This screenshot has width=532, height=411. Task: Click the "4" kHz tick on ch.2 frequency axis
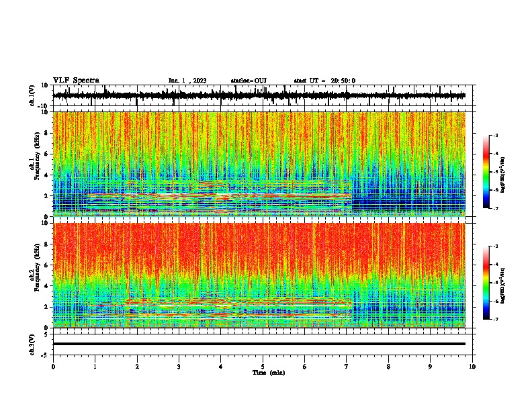point(46,286)
